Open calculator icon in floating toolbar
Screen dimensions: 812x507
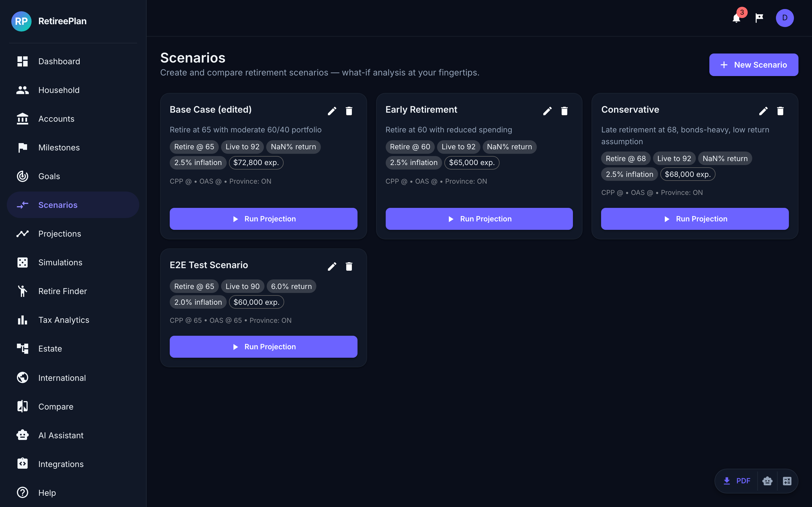coord(787,481)
